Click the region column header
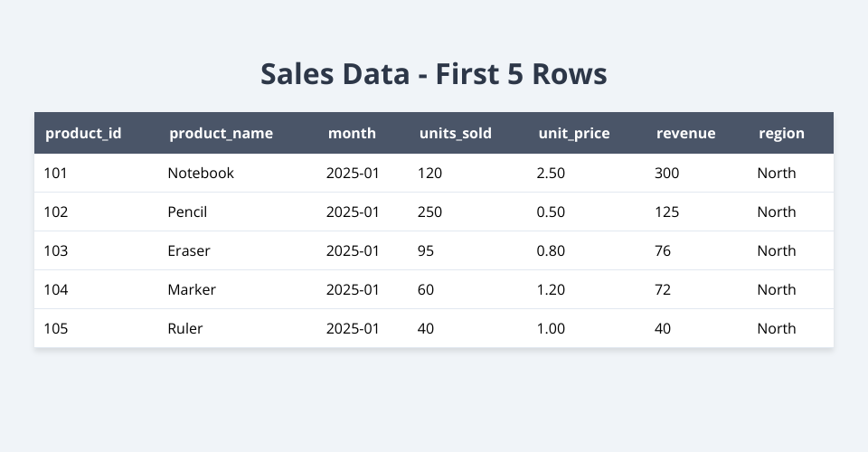868x452 pixels. (x=781, y=133)
